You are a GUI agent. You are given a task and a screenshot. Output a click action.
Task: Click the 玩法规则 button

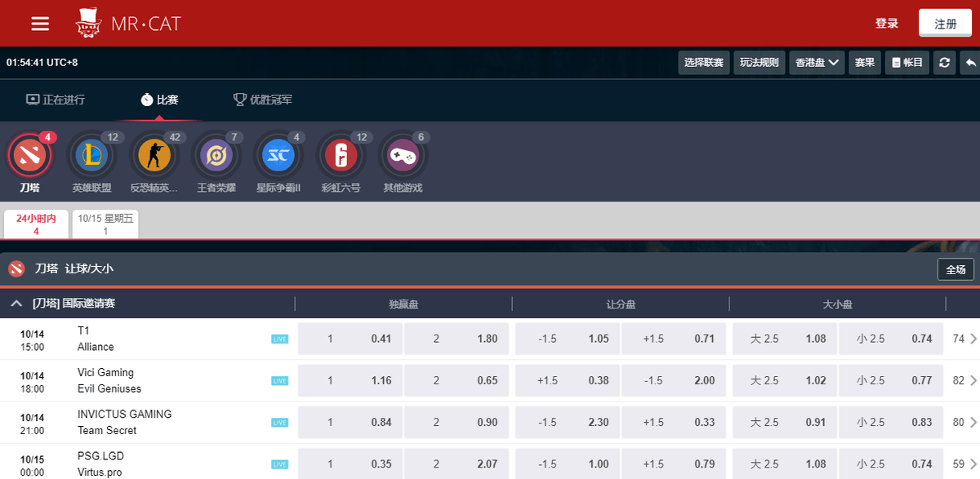tap(759, 63)
